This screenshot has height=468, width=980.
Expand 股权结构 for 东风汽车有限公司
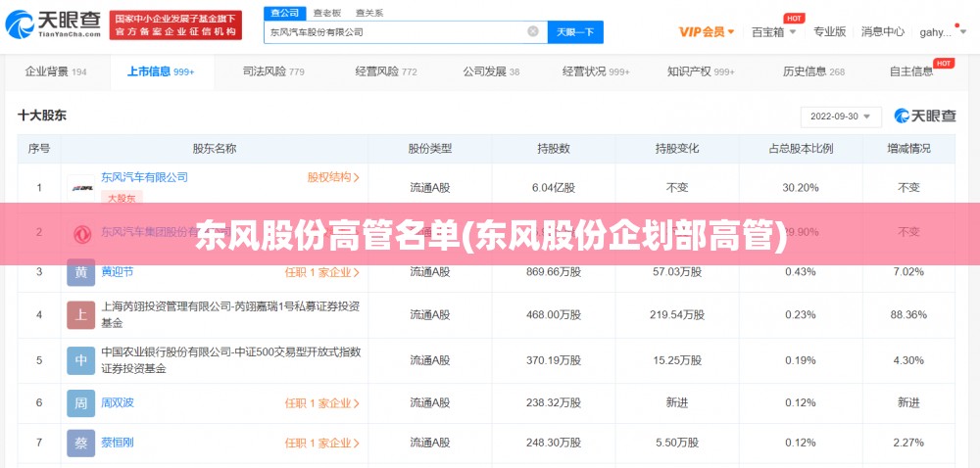click(x=333, y=178)
